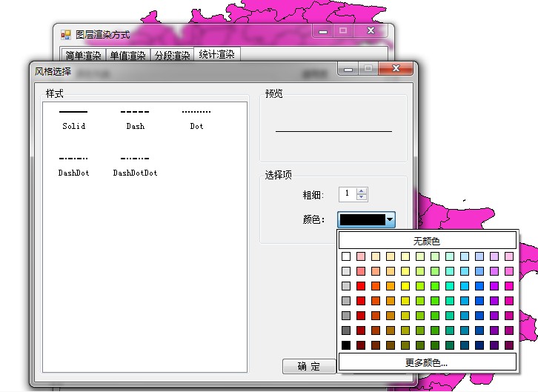The height and width of the screenshot is (392, 538).
Task: Click the 粗细 width input field
Action: [347, 194]
